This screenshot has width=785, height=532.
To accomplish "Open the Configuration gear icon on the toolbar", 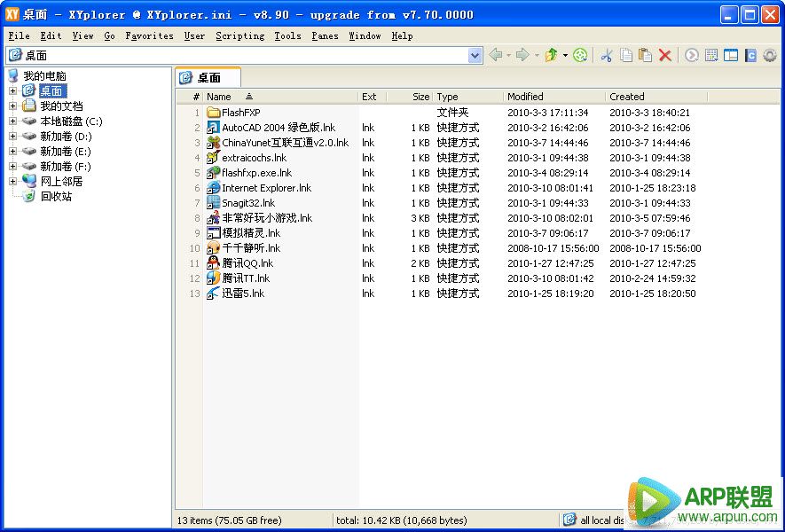I will point(767,55).
